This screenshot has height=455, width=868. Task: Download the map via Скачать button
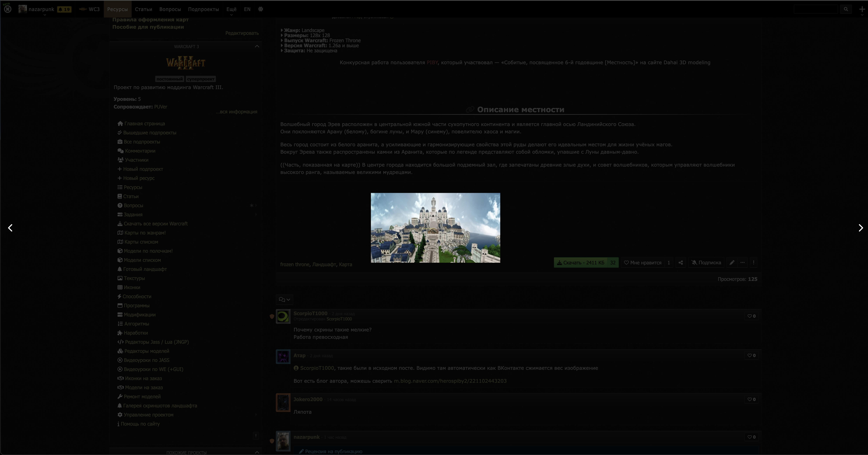click(581, 263)
